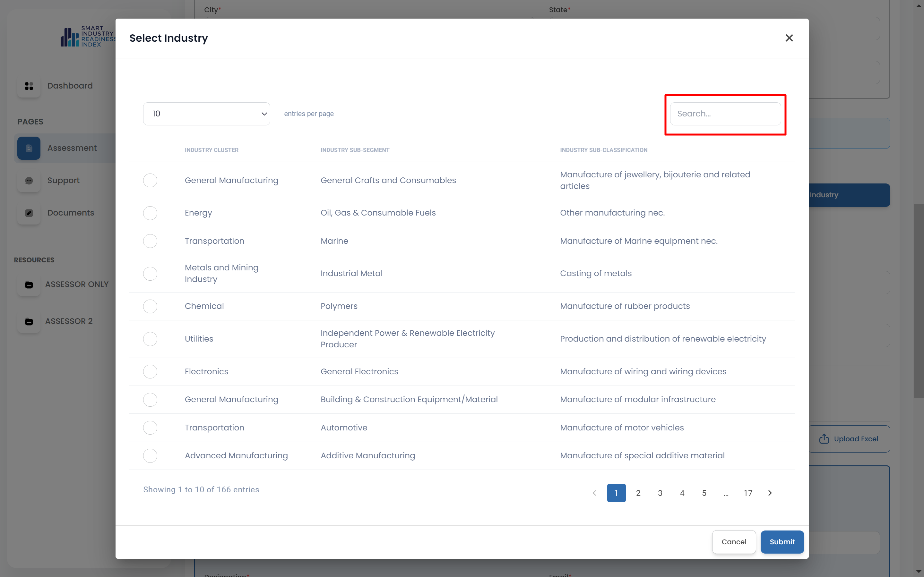Open the ASSESSOR ONLY folder icon
Screen dimensions: 924x577
click(x=29, y=285)
